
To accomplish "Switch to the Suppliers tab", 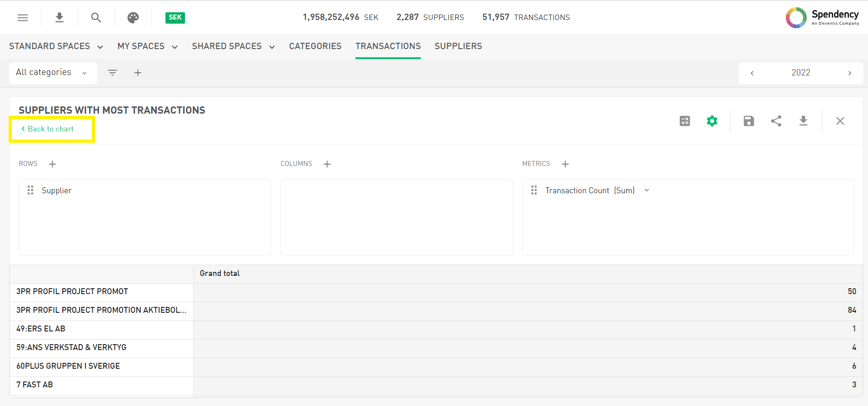I will coord(458,46).
